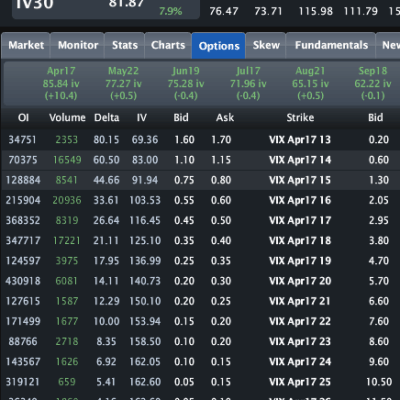Click IV value 162.05

pos(145,362)
